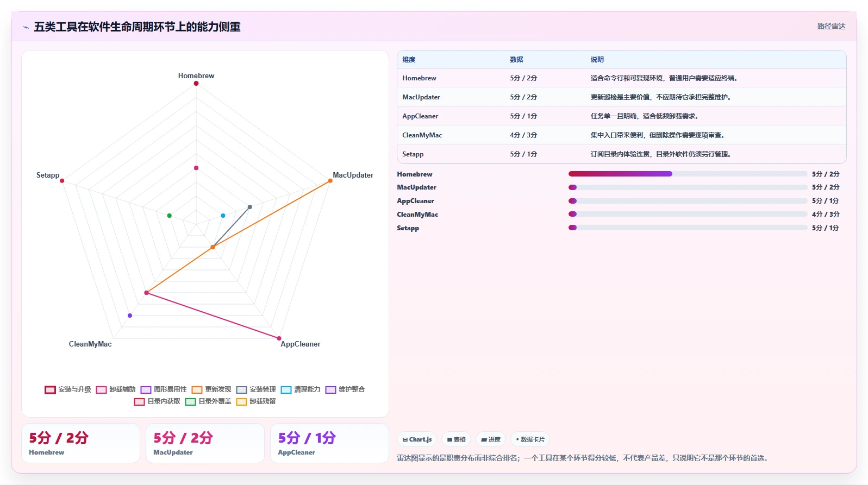The height and width of the screenshot is (485, 868).
Task: Click the blue radar data point
Action: [x=223, y=216]
